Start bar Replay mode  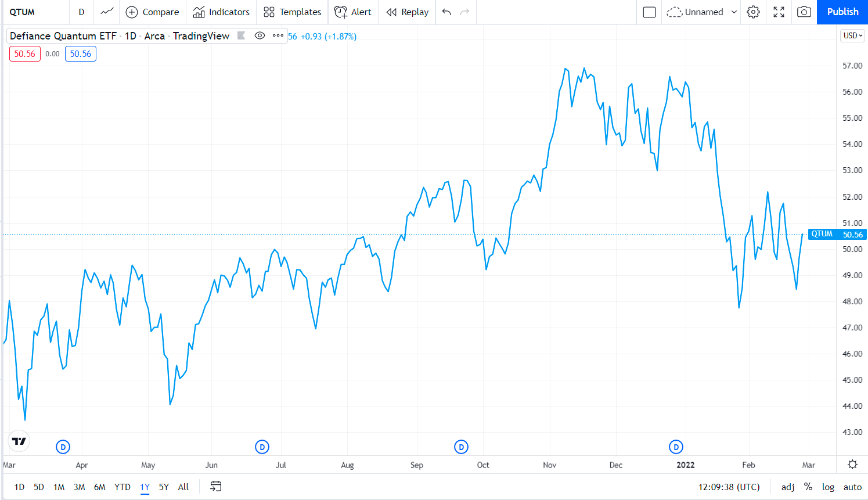click(408, 12)
